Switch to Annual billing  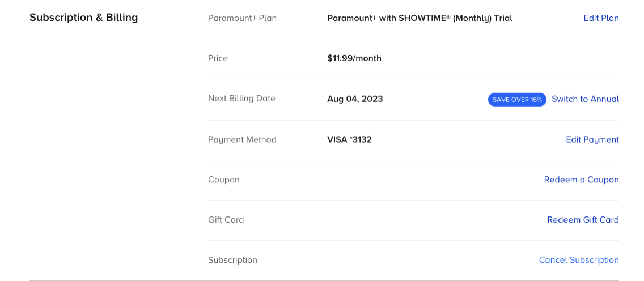coord(585,99)
